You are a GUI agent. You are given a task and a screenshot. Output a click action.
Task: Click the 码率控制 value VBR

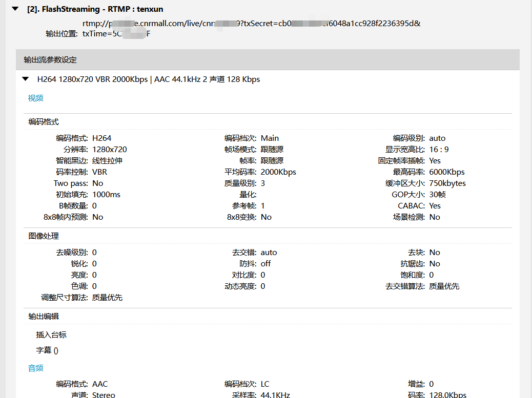pyautogui.click(x=99, y=172)
